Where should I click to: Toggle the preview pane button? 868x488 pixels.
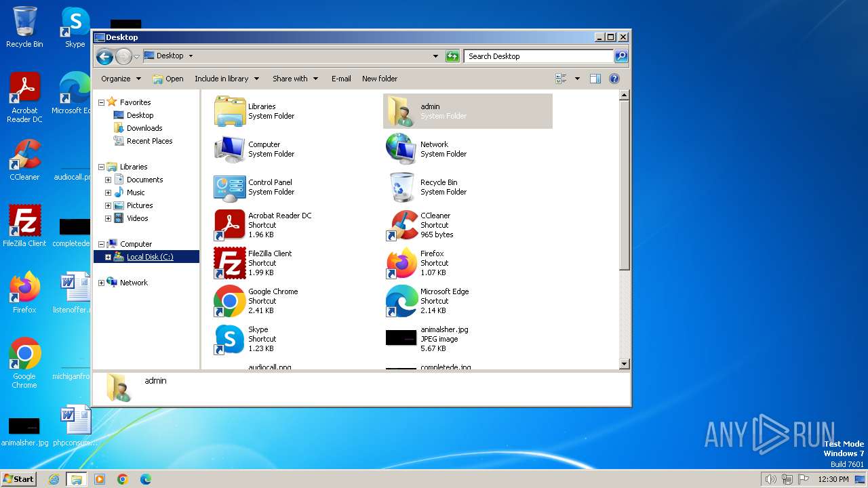pos(595,79)
